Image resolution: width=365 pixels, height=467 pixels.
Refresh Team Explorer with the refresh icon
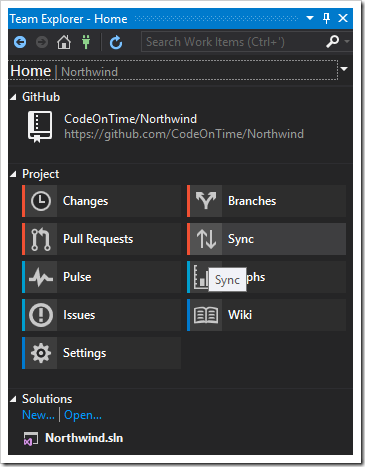tap(116, 42)
